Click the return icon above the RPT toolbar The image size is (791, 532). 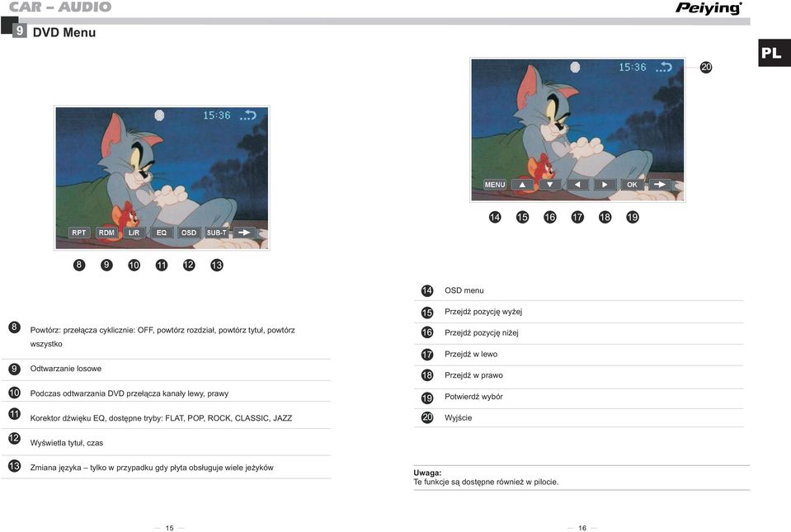pyautogui.click(x=248, y=115)
